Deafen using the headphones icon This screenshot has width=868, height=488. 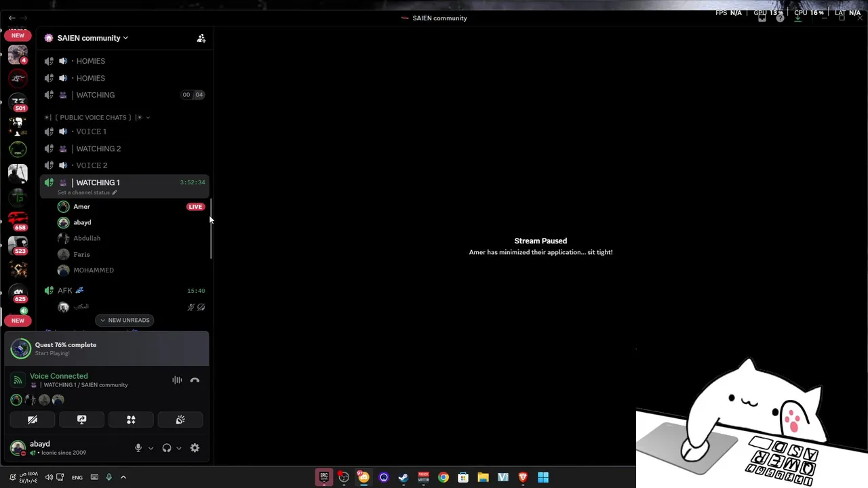pyautogui.click(x=167, y=448)
